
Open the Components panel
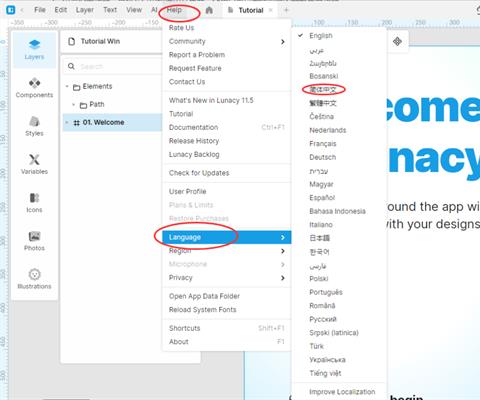point(34,88)
